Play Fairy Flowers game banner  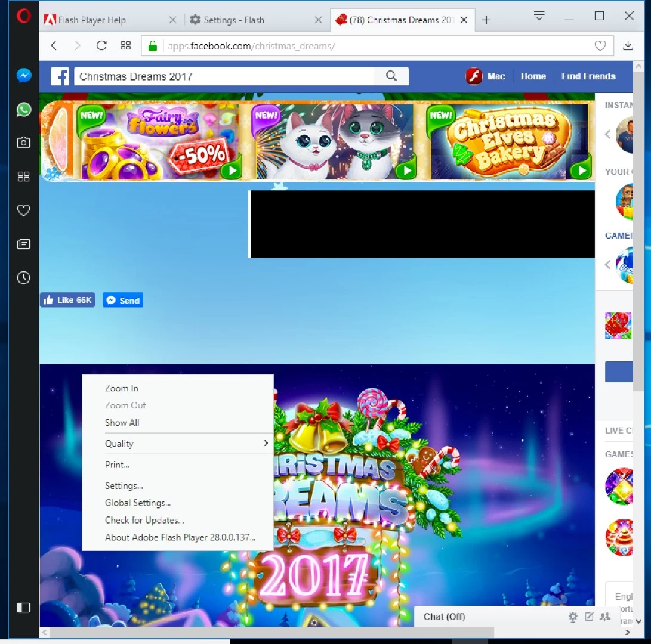point(159,141)
